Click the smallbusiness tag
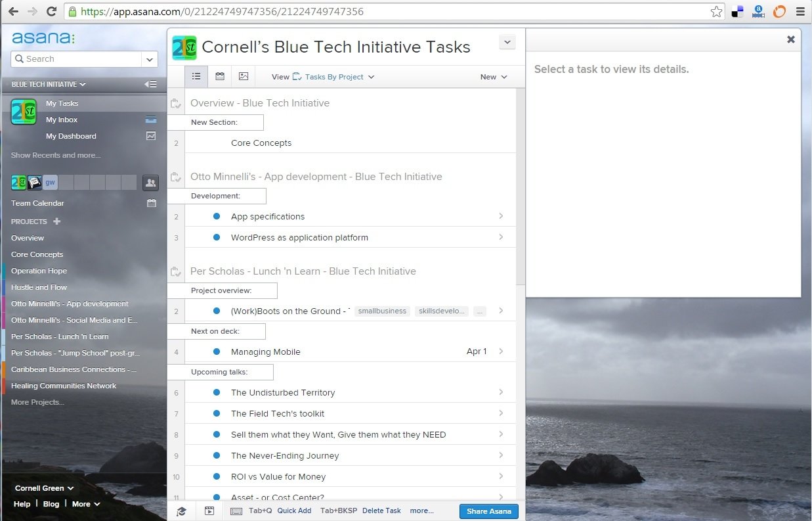Viewport: 812px width, 521px height. pos(383,311)
